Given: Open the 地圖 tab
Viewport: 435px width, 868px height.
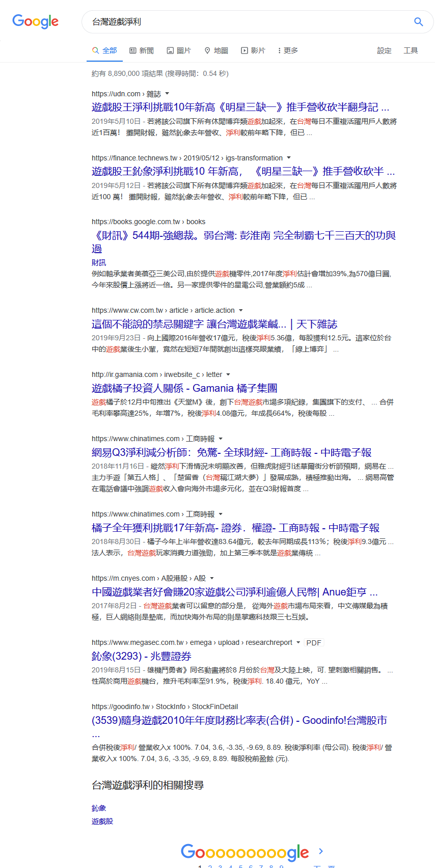Looking at the screenshot, I should click(x=216, y=50).
